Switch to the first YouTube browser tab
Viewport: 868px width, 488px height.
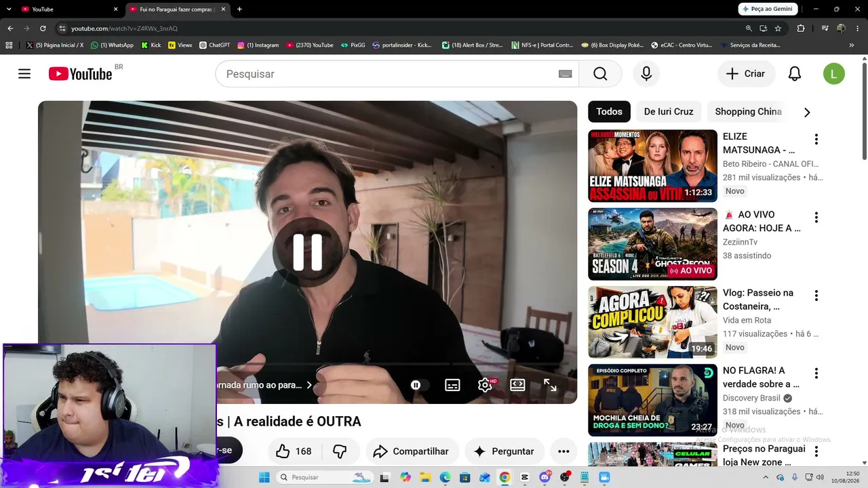coord(68,9)
